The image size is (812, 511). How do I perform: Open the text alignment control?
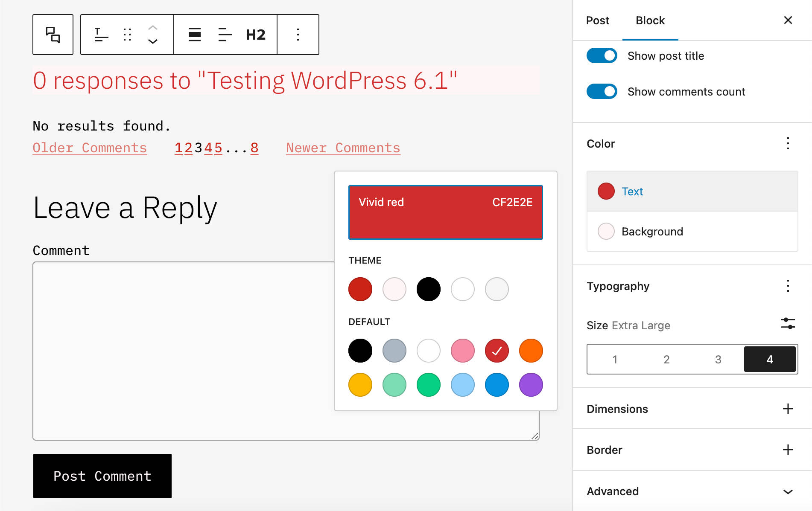point(225,35)
